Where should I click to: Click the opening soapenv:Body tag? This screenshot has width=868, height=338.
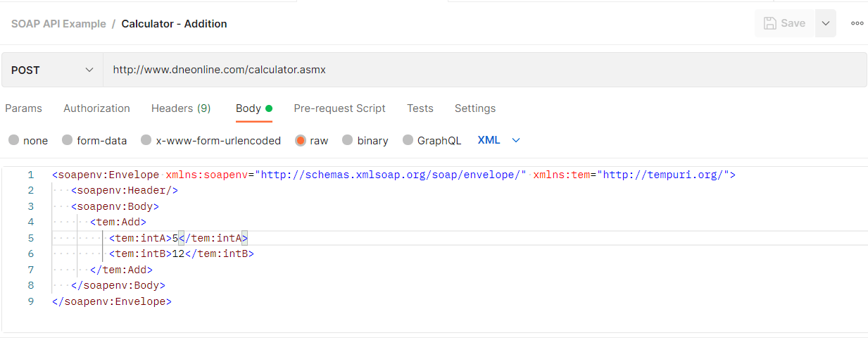coord(115,206)
